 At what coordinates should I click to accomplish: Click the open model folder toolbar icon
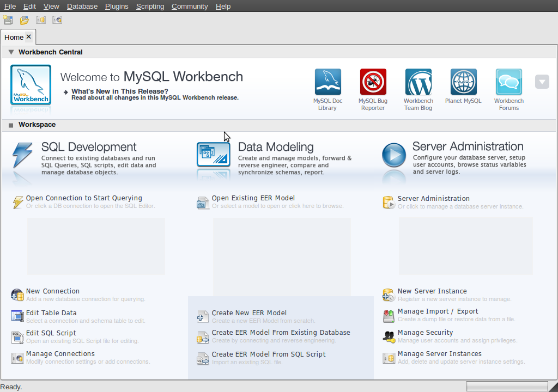click(x=24, y=20)
